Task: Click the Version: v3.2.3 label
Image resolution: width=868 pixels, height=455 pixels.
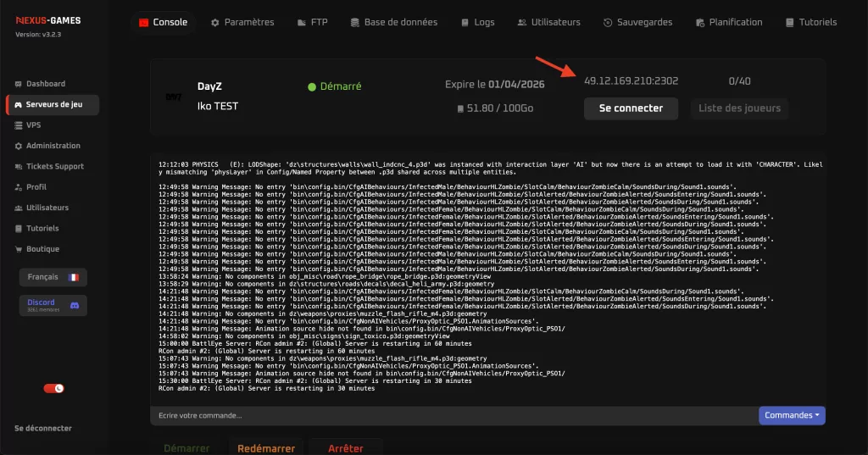Action: (38, 35)
